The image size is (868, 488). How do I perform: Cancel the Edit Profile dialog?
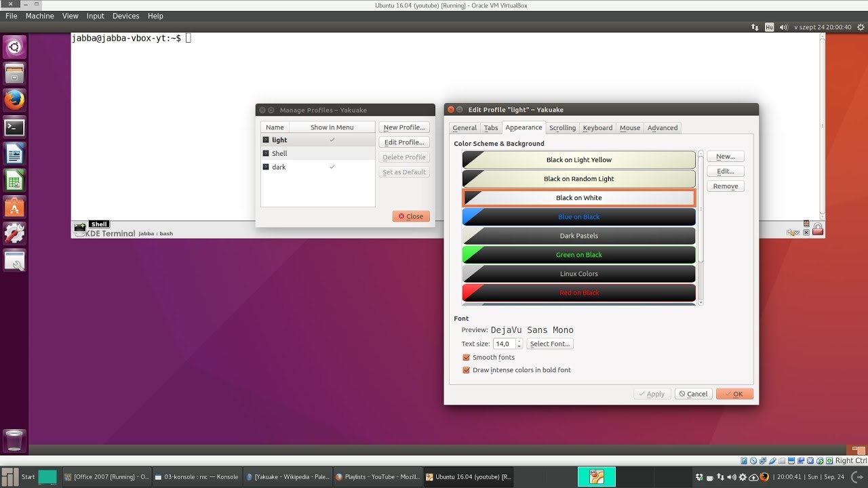click(x=693, y=394)
